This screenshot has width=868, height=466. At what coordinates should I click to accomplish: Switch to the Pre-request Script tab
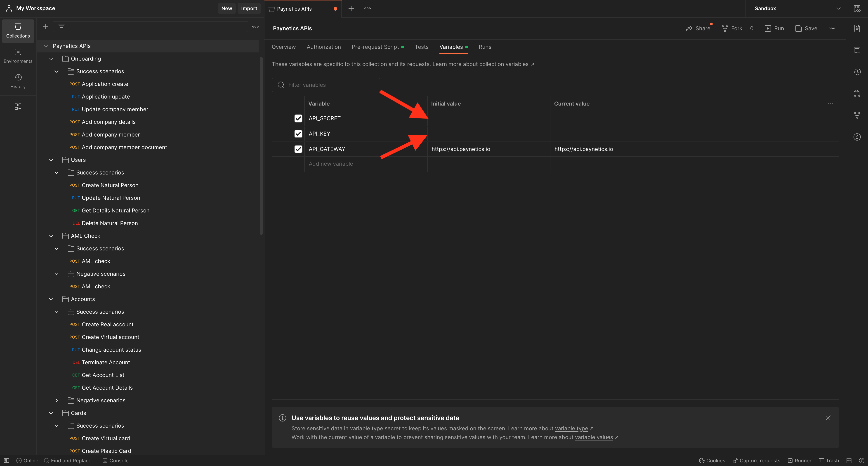(375, 47)
